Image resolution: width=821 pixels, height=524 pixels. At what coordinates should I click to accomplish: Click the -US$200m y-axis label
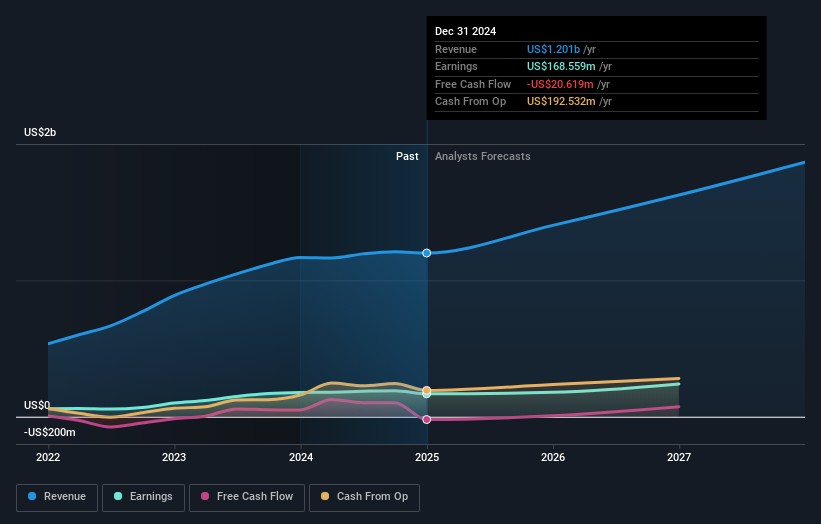52,431
